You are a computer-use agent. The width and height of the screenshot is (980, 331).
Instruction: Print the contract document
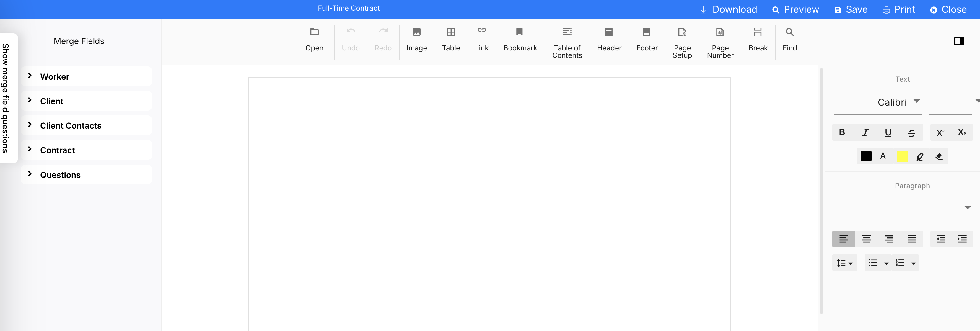coord(898,9)
